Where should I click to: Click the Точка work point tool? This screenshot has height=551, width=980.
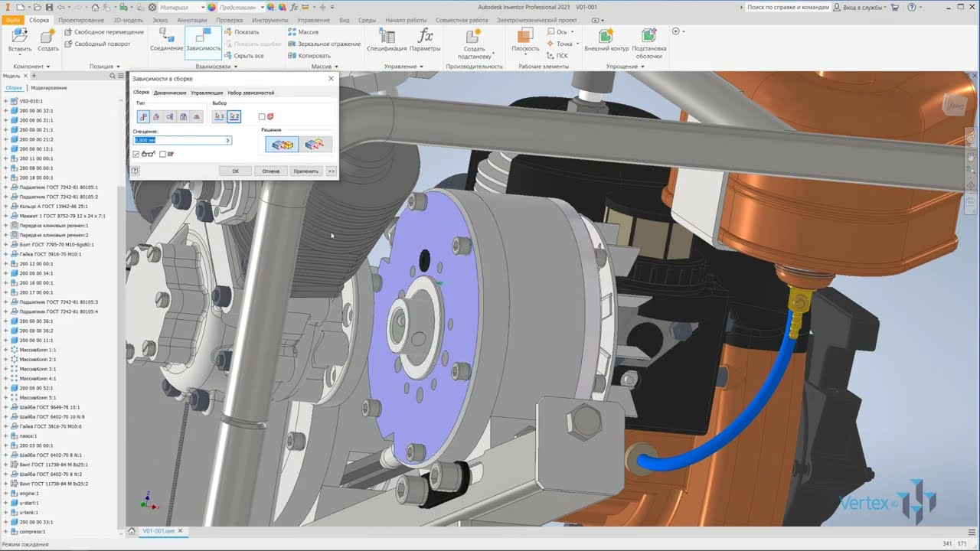tap(560, 44)
